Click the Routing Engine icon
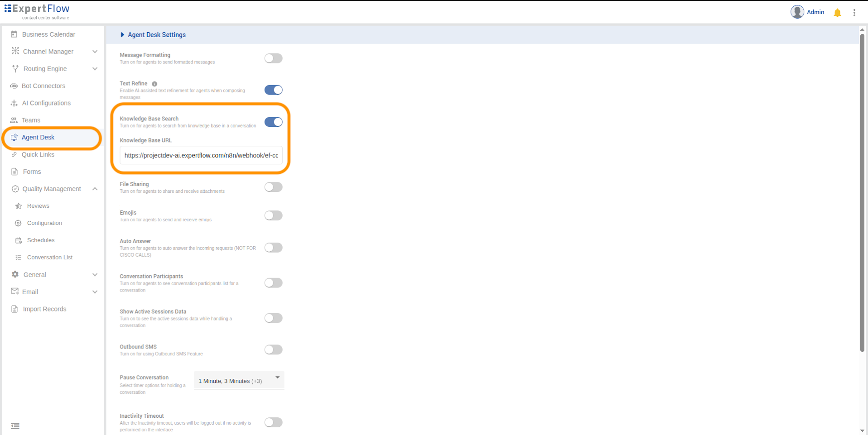868x435 pixels. click(x=15, y=68)
